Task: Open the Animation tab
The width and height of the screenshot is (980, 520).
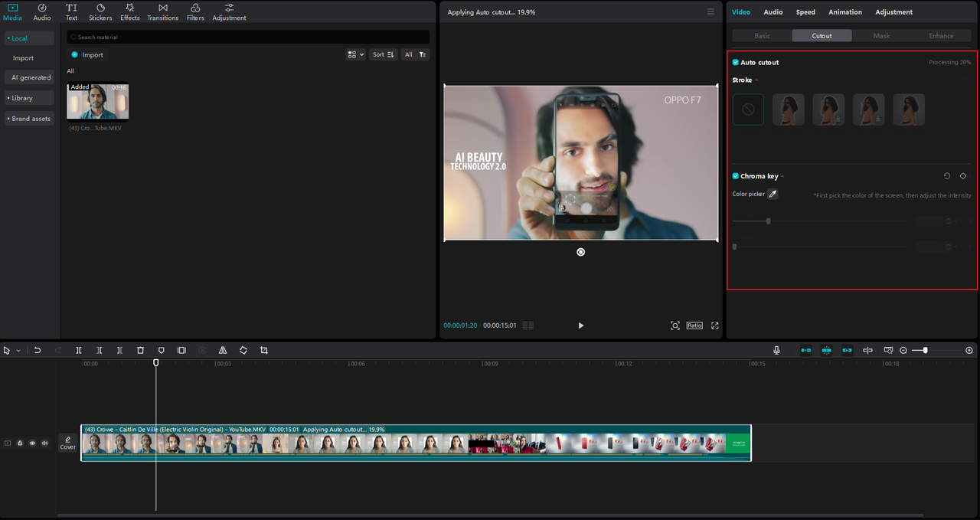Action: [x=845, y=12]
